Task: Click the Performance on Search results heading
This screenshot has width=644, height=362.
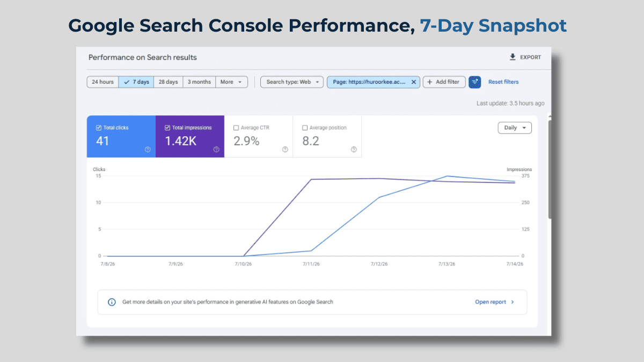Action: point(143,57)
